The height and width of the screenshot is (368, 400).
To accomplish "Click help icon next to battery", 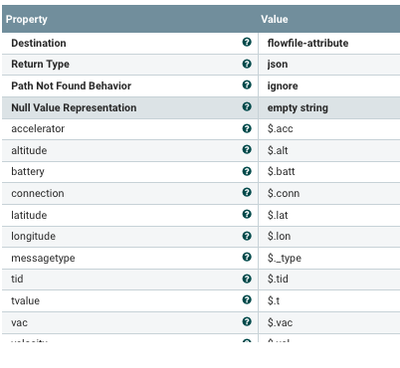I will point(247,171).
